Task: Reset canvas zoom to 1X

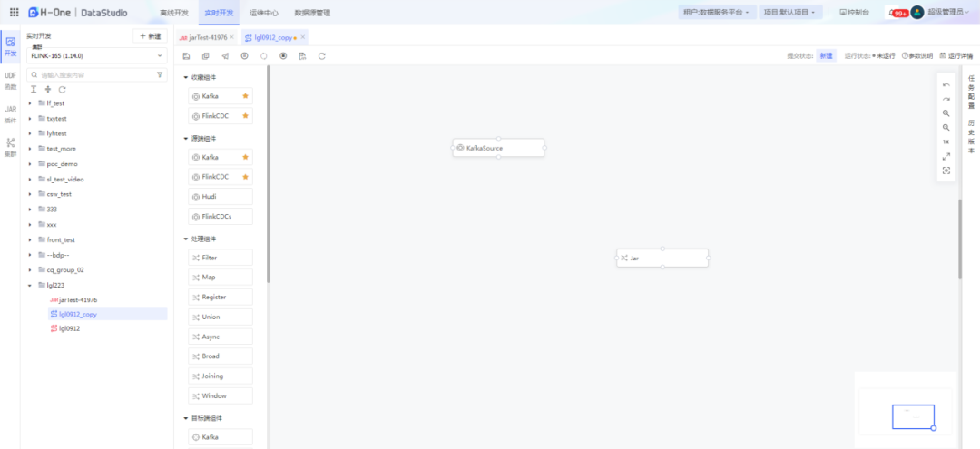Action: [946, 142]
